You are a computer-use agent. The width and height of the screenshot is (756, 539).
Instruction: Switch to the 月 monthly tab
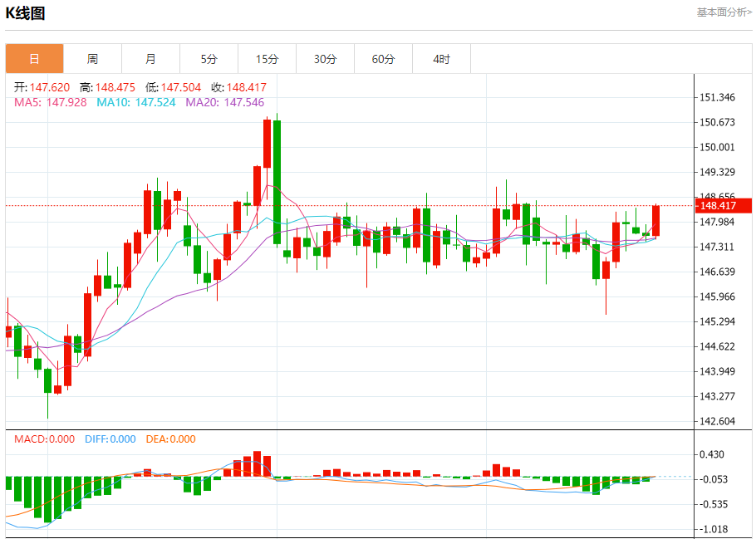coord(150,59)
